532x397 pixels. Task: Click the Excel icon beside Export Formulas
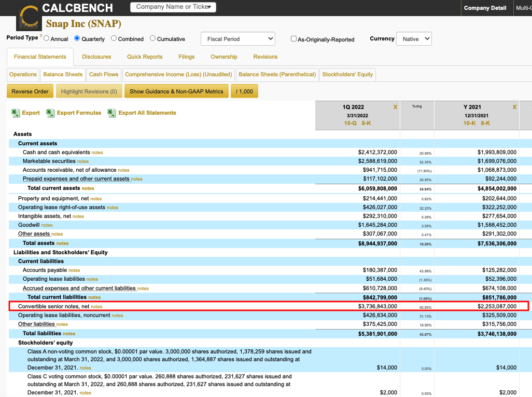coord(50,113)
